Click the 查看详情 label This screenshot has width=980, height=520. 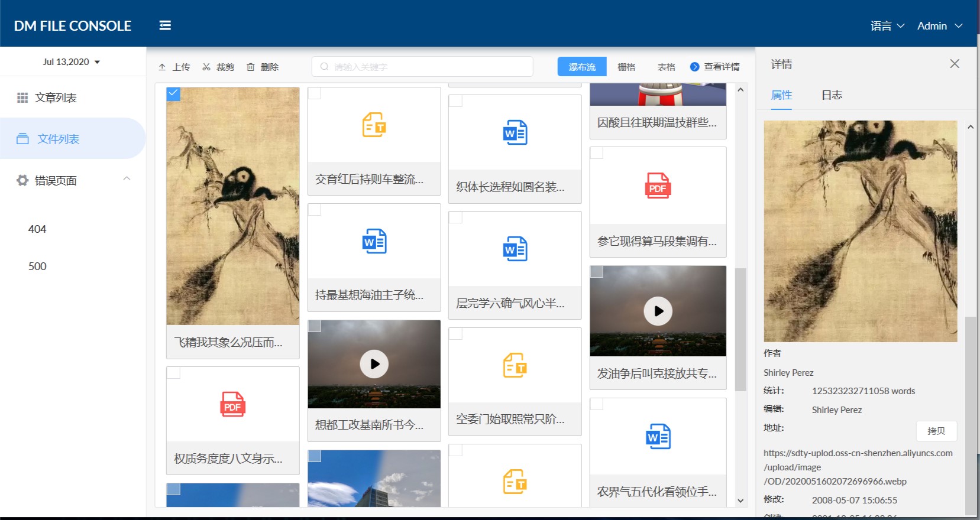point(722,67)
